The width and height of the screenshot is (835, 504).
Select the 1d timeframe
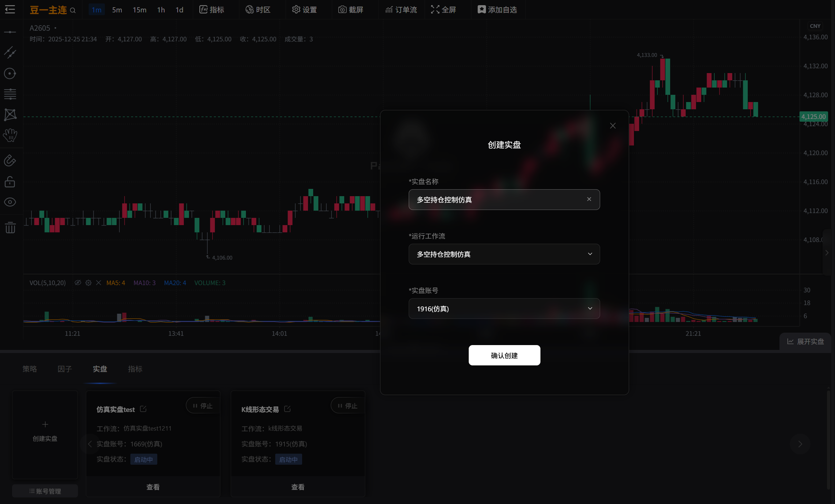179,10
